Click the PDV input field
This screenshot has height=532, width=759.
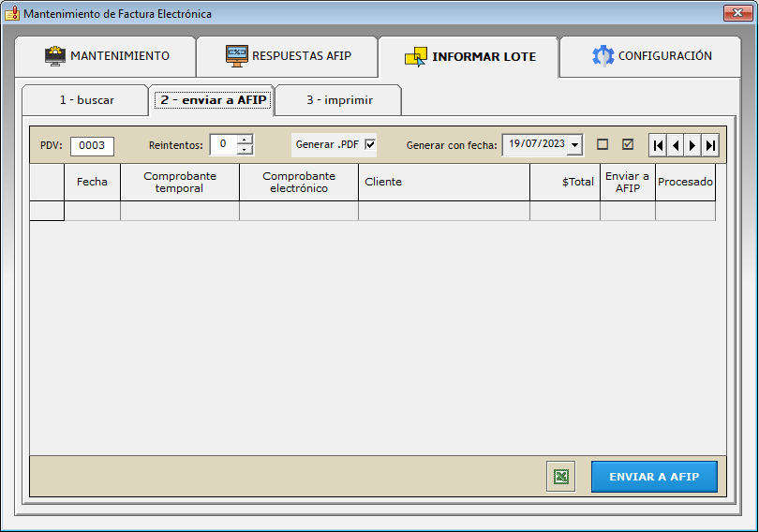(92, 146)
